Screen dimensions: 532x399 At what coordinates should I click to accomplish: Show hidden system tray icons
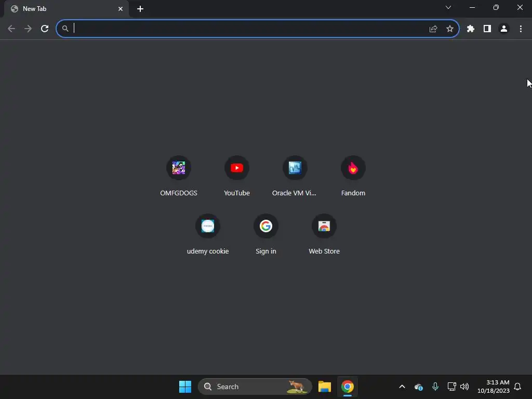click(x=402, y=387)
